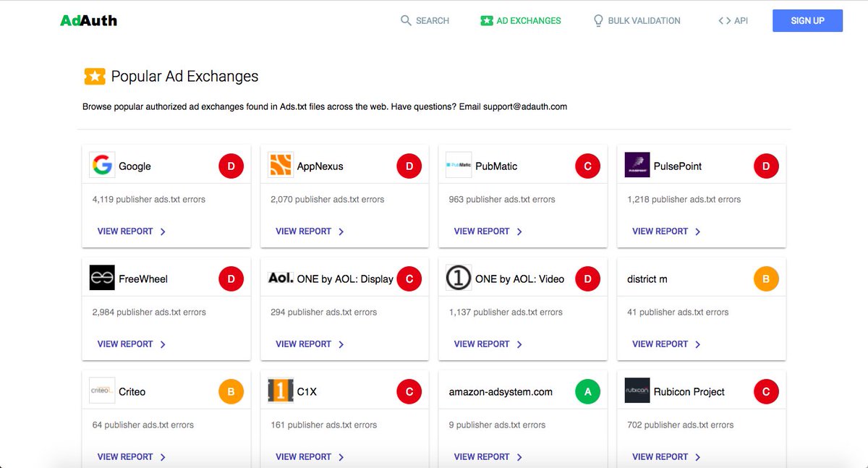Click the Google logo icon
This screenshot has width=868, height=468.
tap(102, 166)
